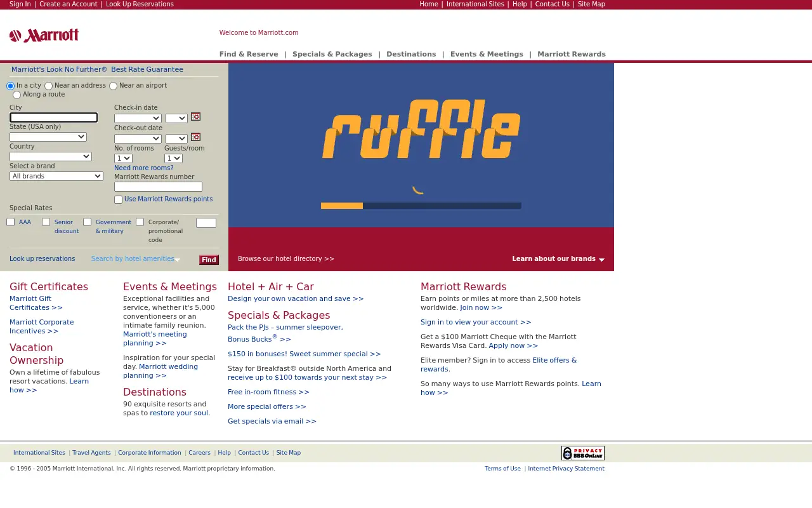
Task: Open the Marriott Rewards menu item
Action: point(572,54)
